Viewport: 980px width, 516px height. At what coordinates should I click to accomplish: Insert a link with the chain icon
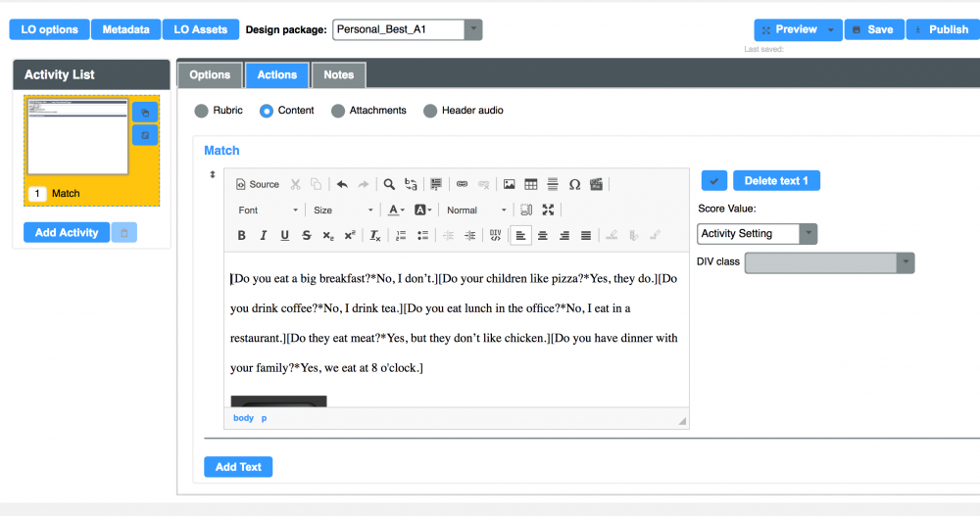tap(462, 184)
